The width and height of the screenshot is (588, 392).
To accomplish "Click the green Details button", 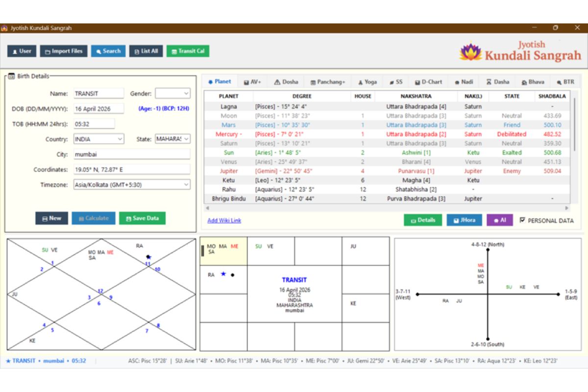I will click(x=423, y=220).
